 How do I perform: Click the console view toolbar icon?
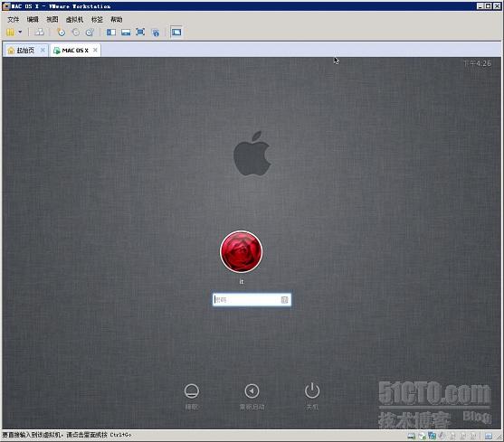point(176,33)
